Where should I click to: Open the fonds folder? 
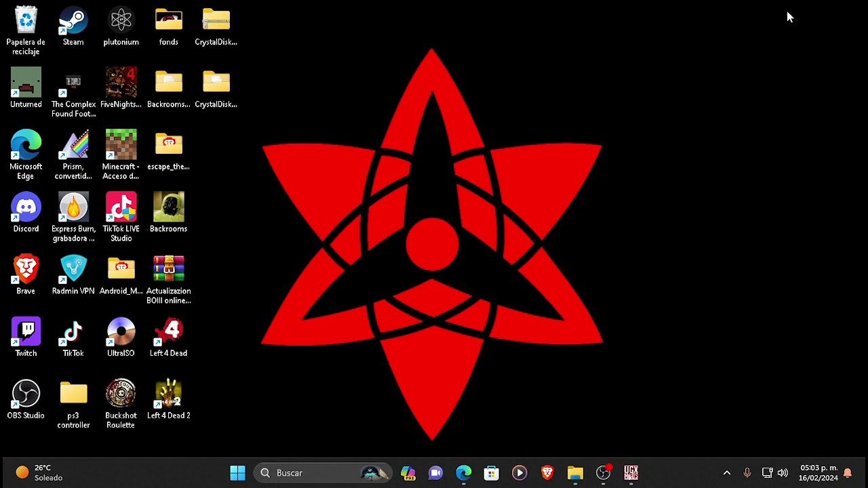(x=168, y=20)
